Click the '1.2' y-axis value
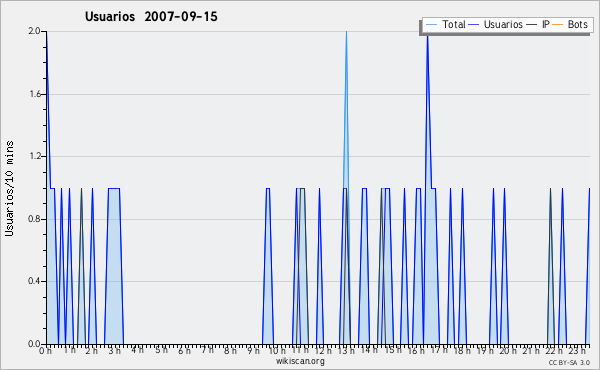The height and width of the screenshot is (370, 600). click(x=34, y=156)
